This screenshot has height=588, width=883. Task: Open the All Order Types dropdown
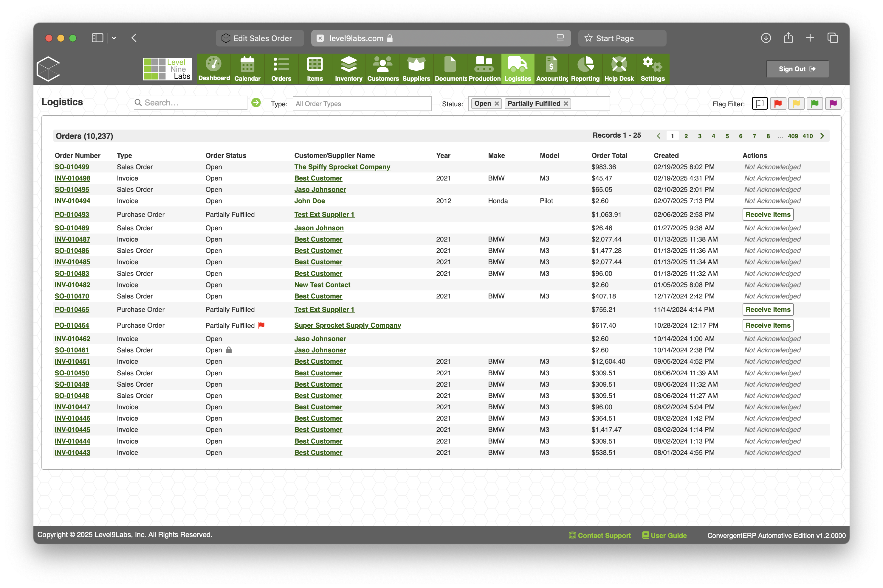[362, 103]
